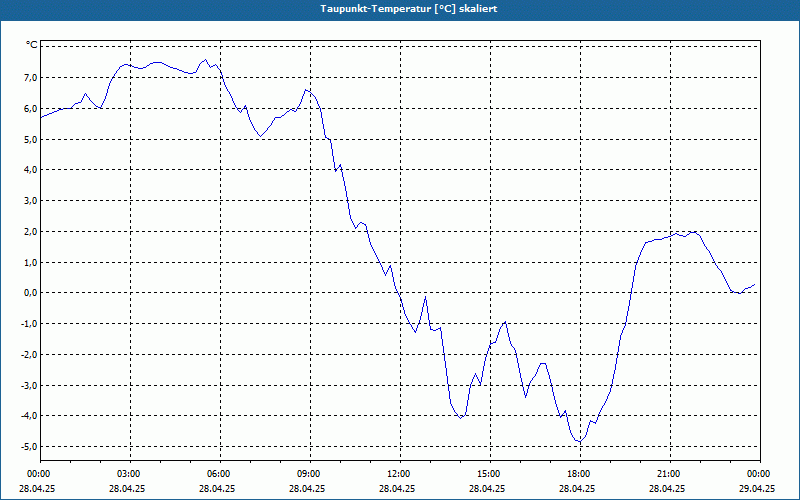Select the '2,0' y-axis value

(31, 231)
